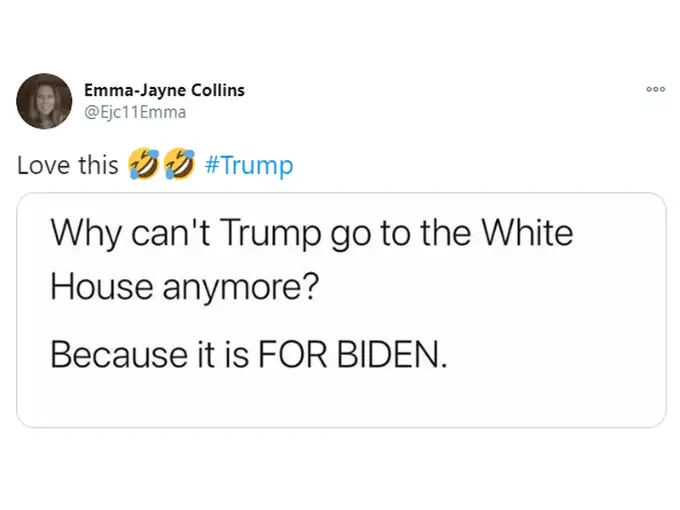Click the second rolling-laughing emoji

click(x=179, y=165)
